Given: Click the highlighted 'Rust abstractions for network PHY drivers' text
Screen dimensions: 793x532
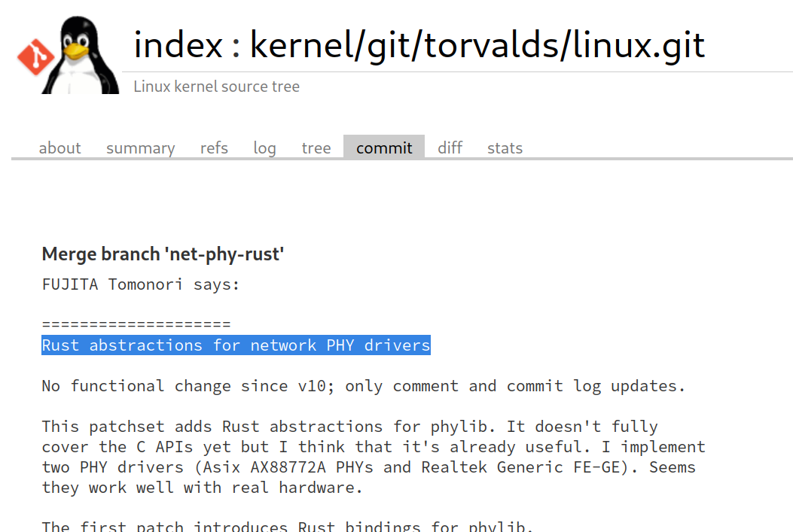Looking at the screenshot, I should click(x=236, y=345).
